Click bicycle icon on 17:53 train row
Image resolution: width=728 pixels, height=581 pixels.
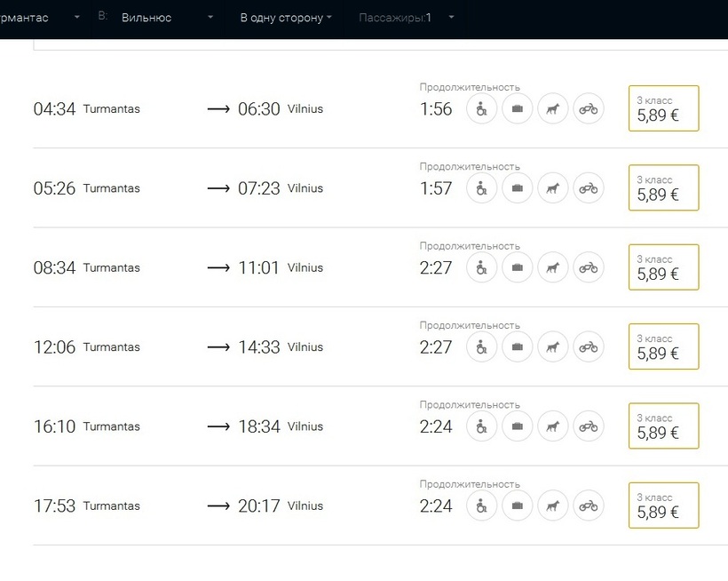pos(588,505)
